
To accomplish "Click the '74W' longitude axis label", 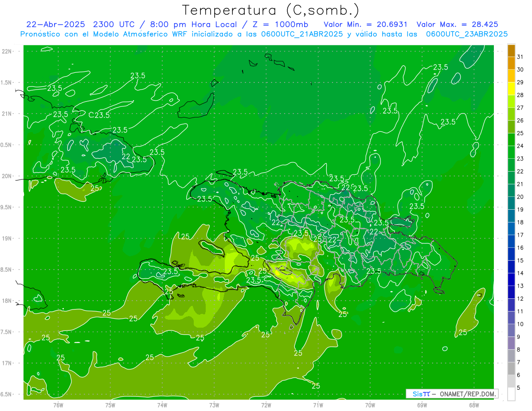I will coord(162,405).
